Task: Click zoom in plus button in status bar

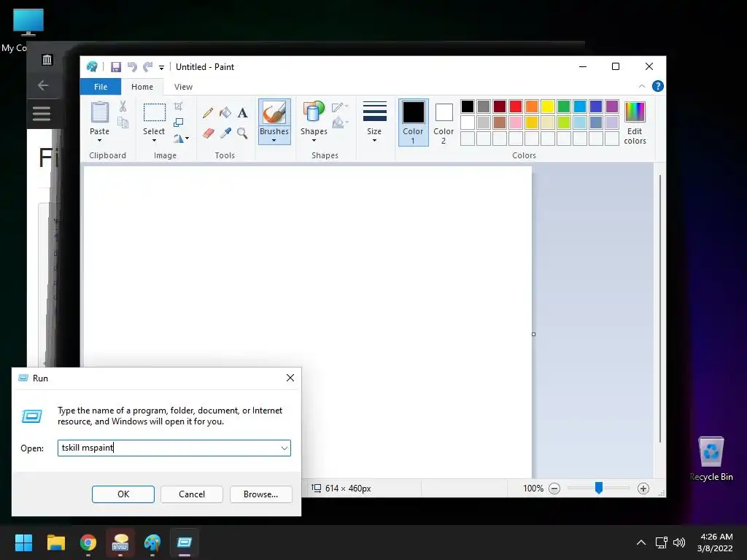Action: point(643,489)
